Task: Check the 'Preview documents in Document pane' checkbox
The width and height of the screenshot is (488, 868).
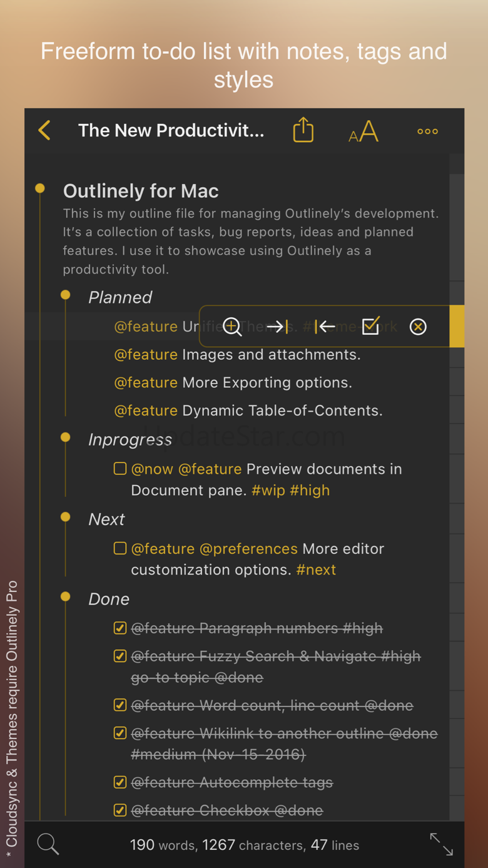Action: 120,469
